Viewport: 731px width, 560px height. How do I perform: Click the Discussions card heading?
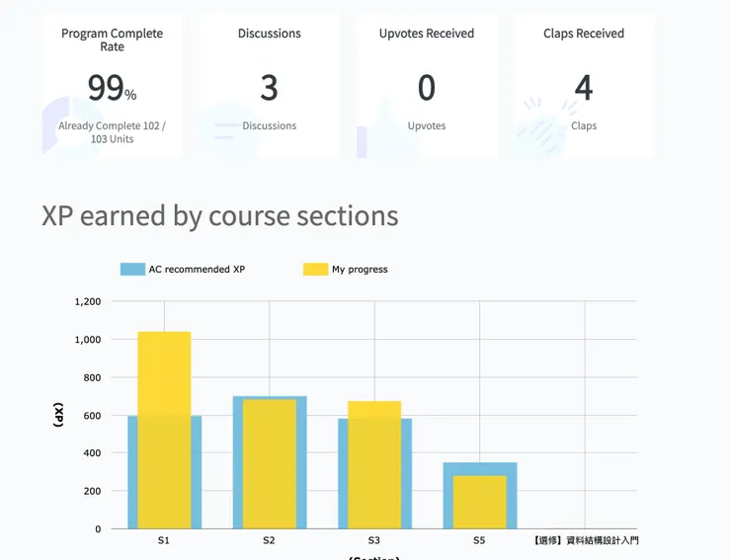coord(270,34)
